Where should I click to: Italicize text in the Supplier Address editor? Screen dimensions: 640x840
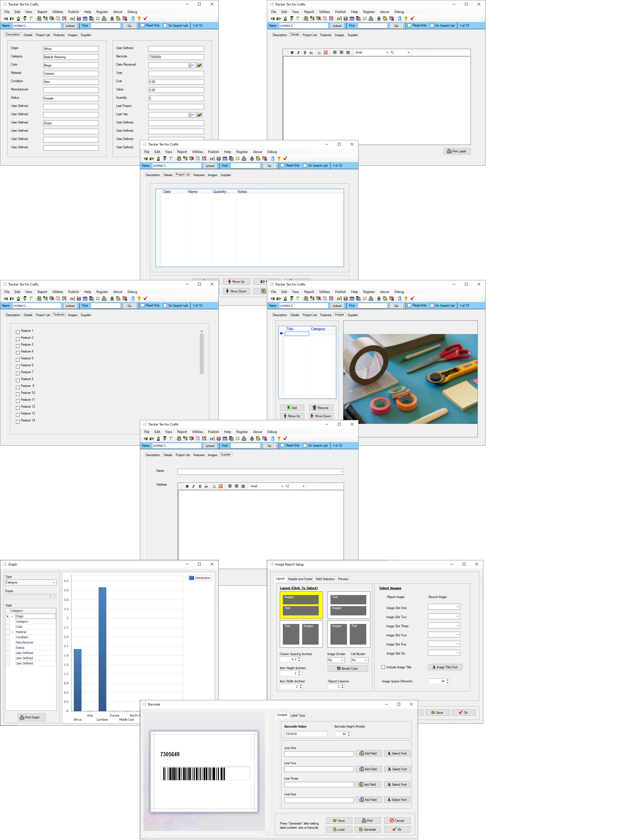click(194, 486)
